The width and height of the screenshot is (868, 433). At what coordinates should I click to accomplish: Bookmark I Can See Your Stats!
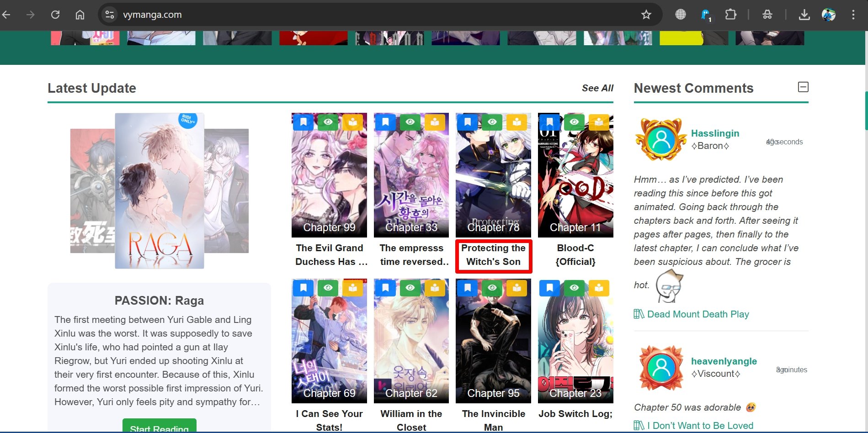[x=303, y=288]
